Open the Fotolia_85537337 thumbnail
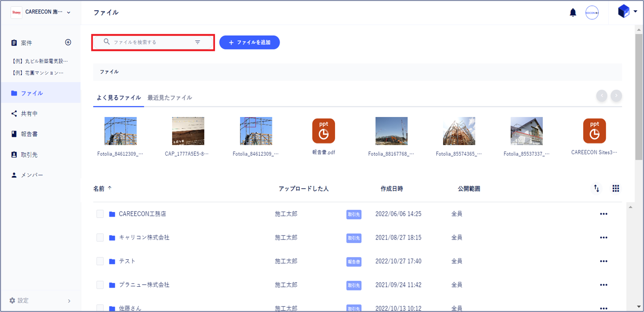 pos(526,131)
